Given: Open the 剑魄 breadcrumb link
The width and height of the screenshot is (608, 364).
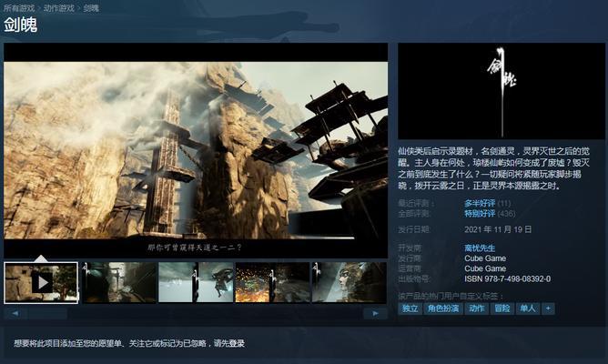Looking at the screenshot, I should (91, 8).
